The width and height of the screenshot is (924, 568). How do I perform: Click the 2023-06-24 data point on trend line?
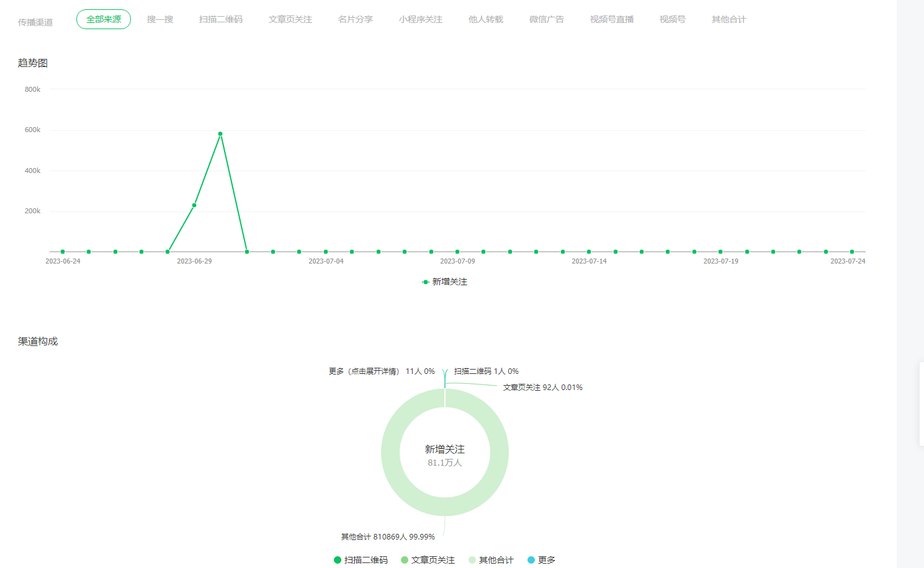pyautogui.click(x=63, y=252)
